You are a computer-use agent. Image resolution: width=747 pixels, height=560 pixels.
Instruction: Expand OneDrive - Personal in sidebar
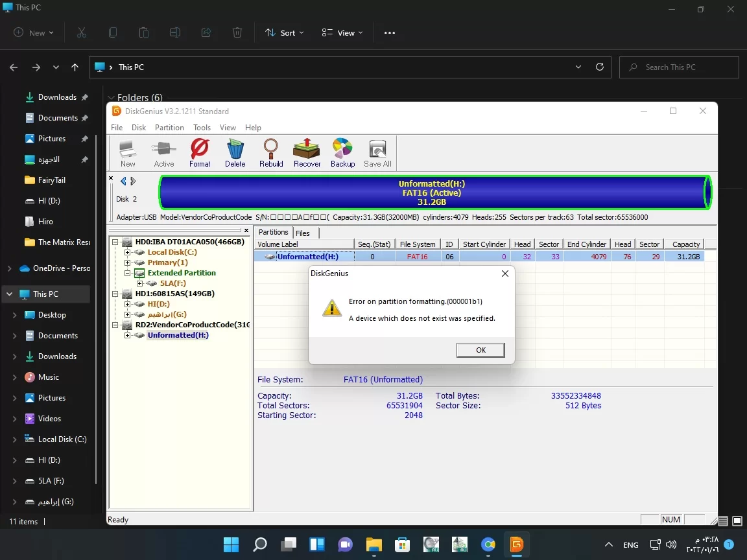click(x=10, y=268)
